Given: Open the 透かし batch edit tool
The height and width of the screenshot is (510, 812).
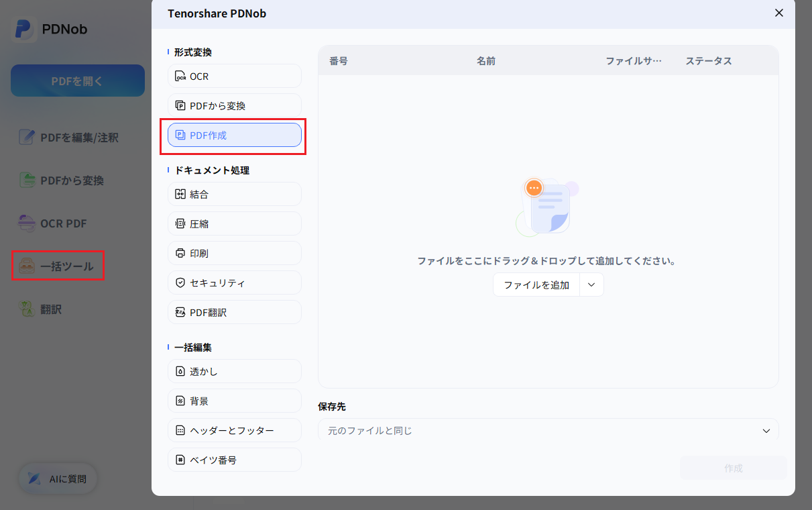Looking at the screenshot, I should 235,372.
